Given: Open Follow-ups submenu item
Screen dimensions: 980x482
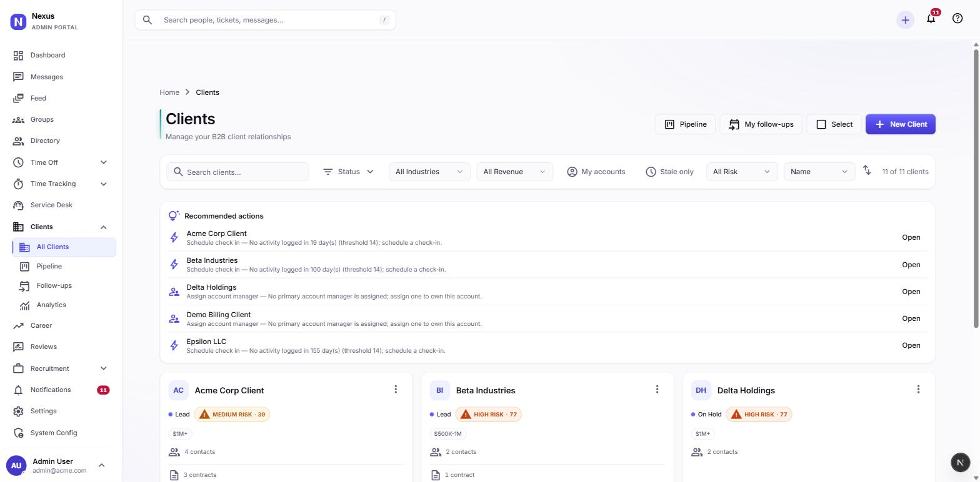Looking at the screenshot, I should (64, 285).
